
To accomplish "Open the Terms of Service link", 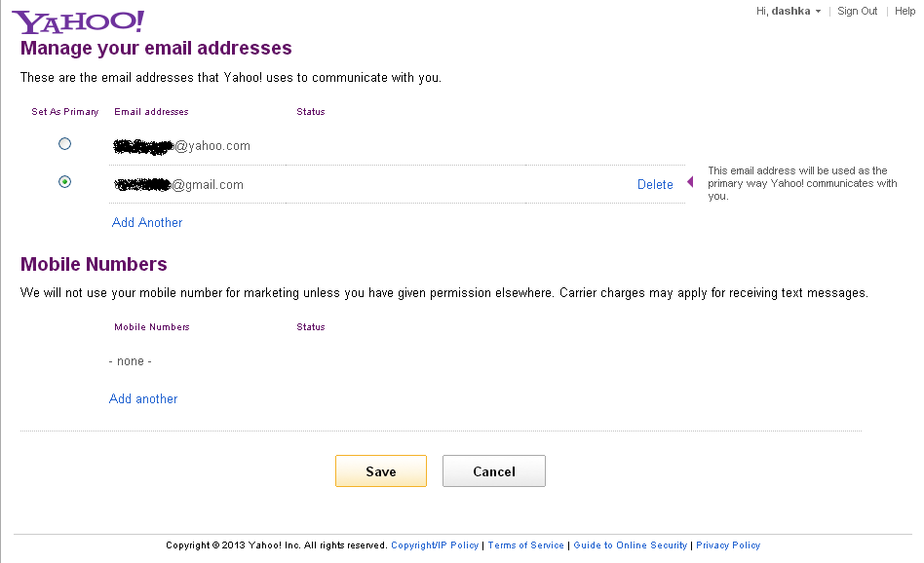I will point(525,545).
